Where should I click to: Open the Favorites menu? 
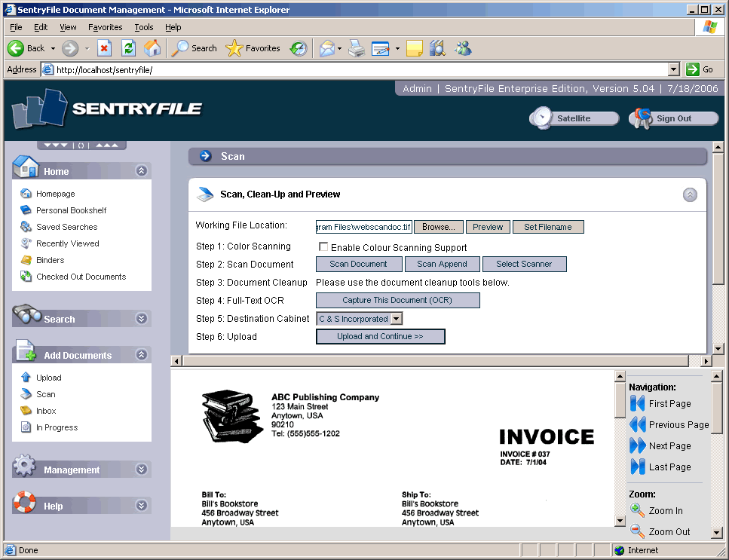click(x=105, y=27)
